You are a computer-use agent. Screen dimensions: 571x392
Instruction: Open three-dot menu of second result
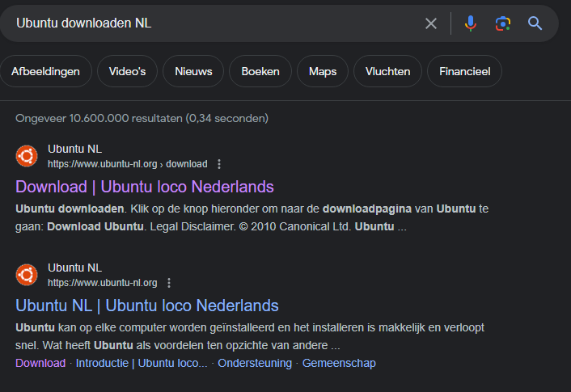click(x=168, y=283)
